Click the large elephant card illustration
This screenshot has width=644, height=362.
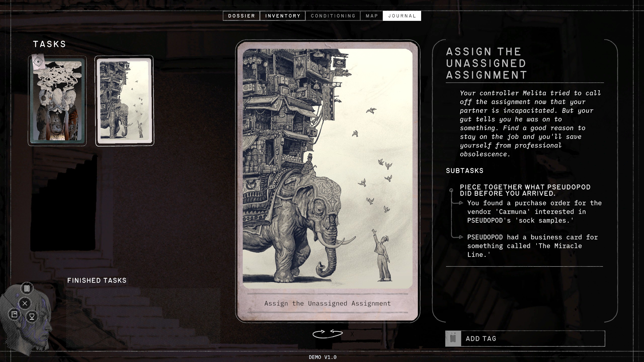click(x=328, y=168)
